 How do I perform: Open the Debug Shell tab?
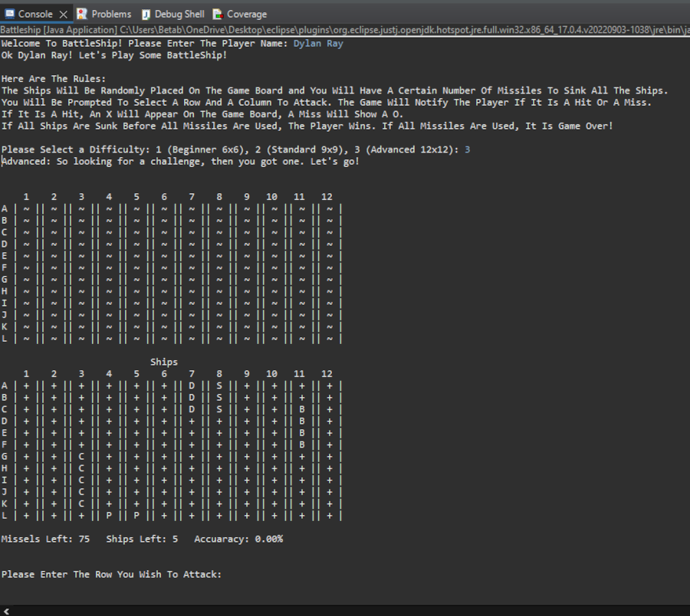(x=179, y=14)
